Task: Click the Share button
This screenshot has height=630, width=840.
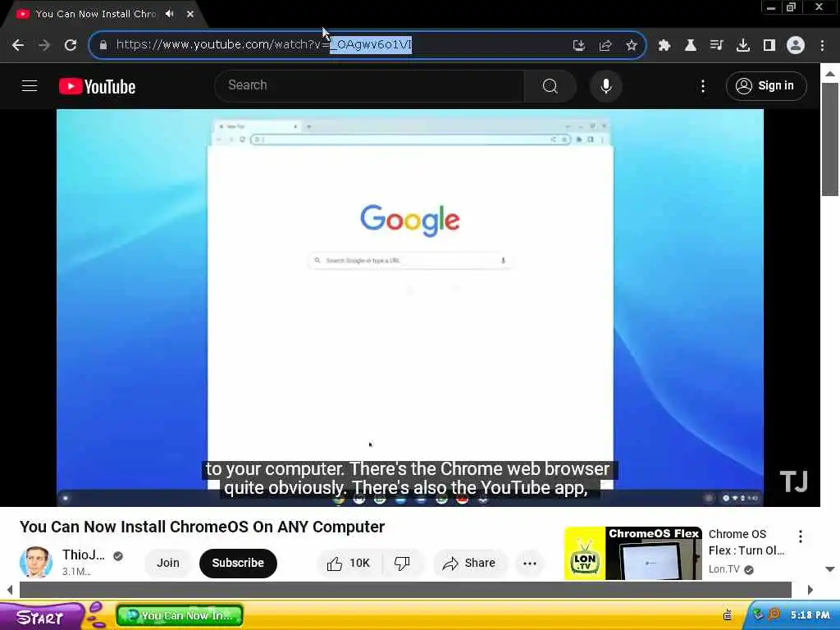Action: click(x=469, y=563)
